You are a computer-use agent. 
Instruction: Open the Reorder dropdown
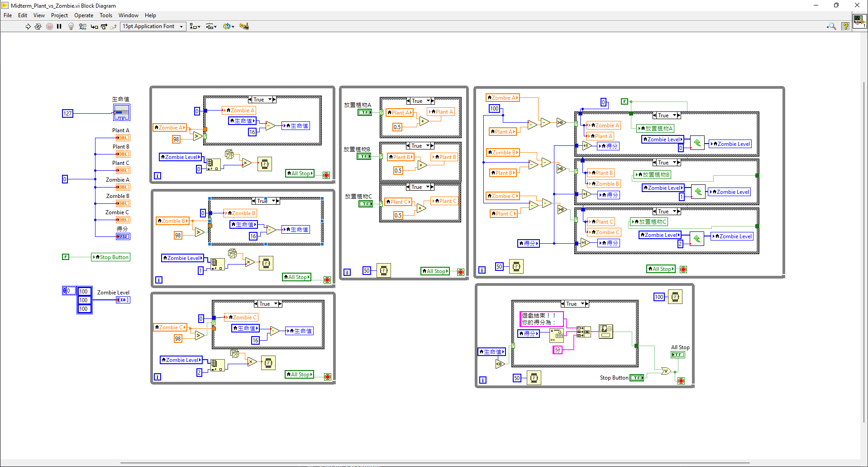tap(229, 27)
